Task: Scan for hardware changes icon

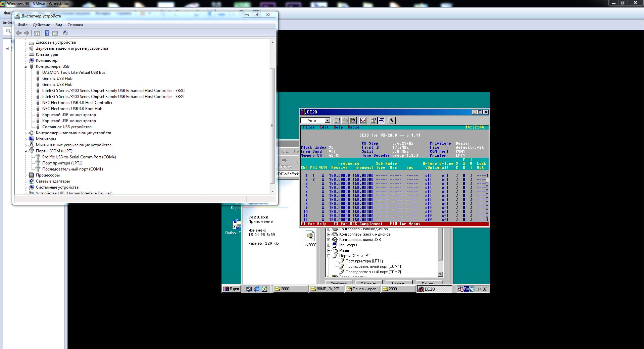Action: [65, 33]
